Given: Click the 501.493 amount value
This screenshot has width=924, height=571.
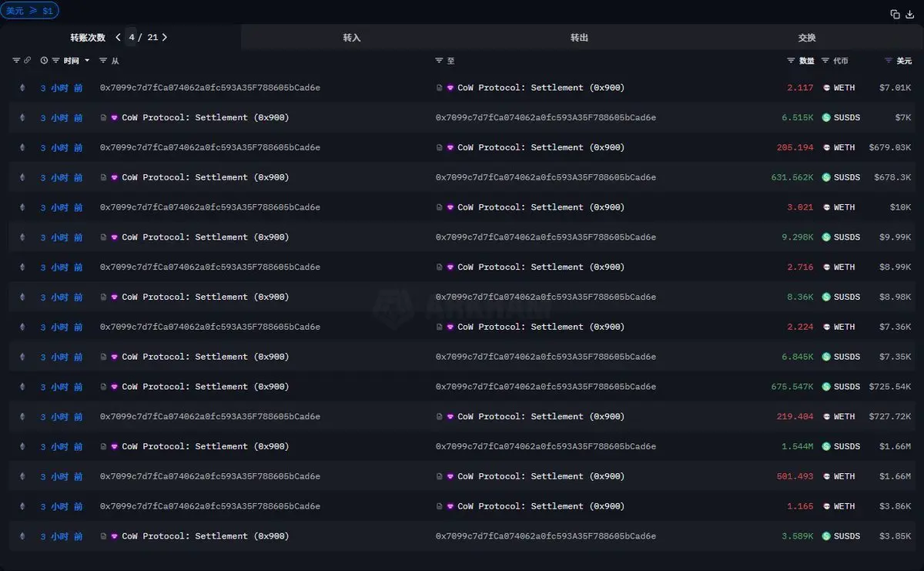Looking at the screenshot, I should pyautogui.click(x=795, y=476).
